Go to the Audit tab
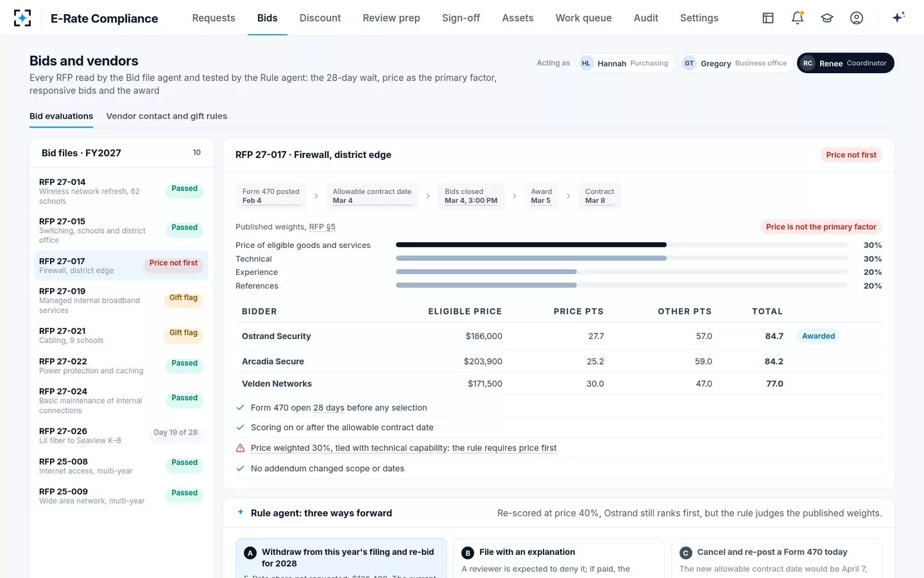The width and height of the screenshot is (924, 578). click(x=646, y=18)
